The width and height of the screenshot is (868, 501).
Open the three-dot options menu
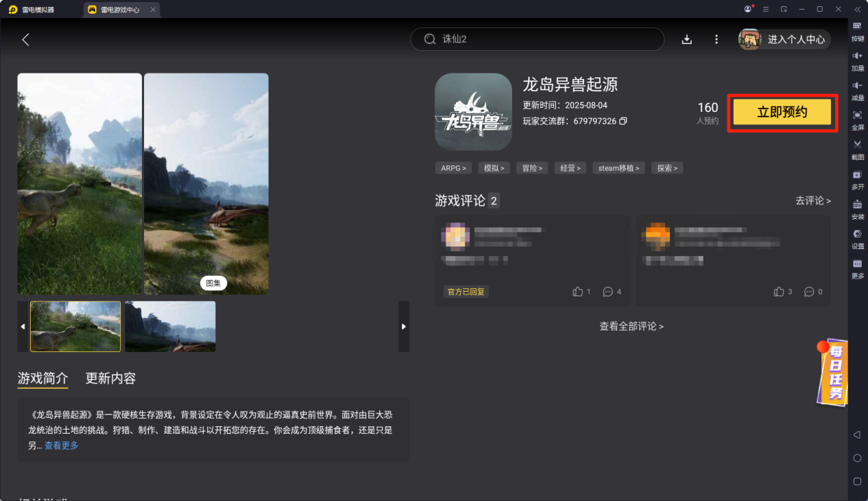point(716,39)
